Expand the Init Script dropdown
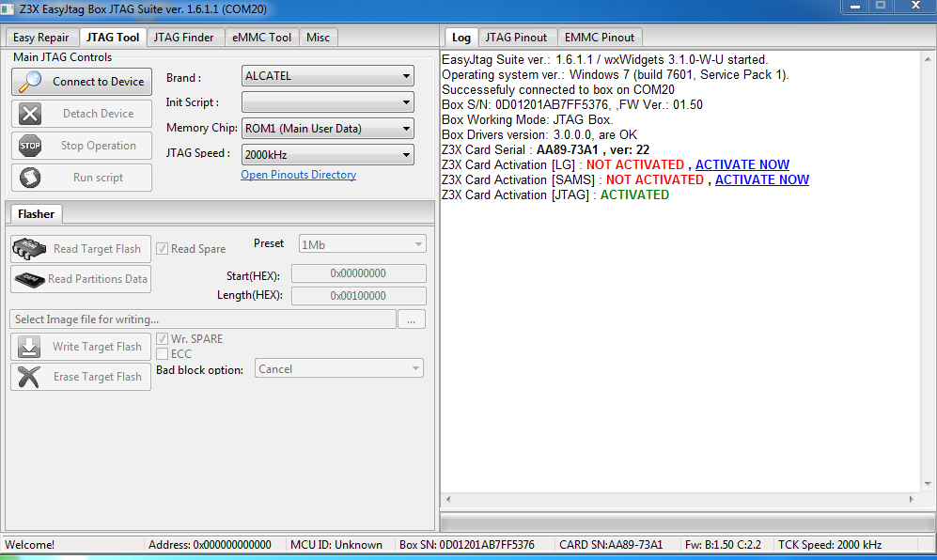Screen dimensions: 937x560 pos(327,102)
